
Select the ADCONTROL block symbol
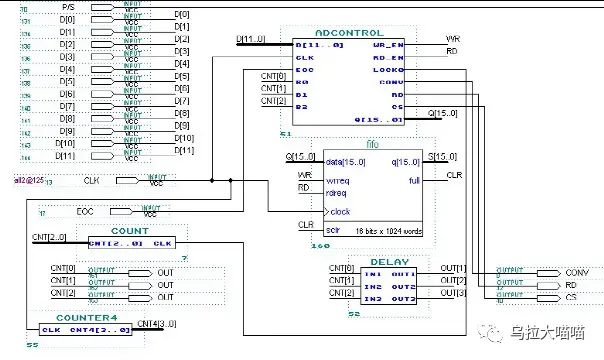point(348,82)
